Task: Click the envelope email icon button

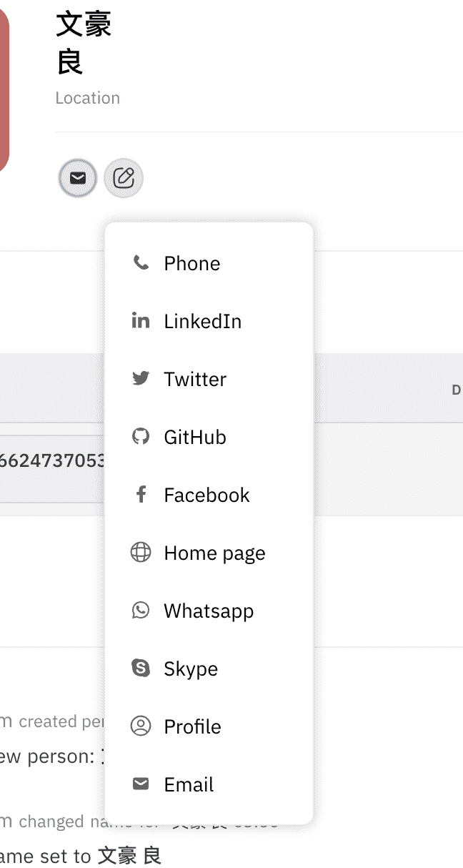Action: pyautogui.click(x=78, y=178)
